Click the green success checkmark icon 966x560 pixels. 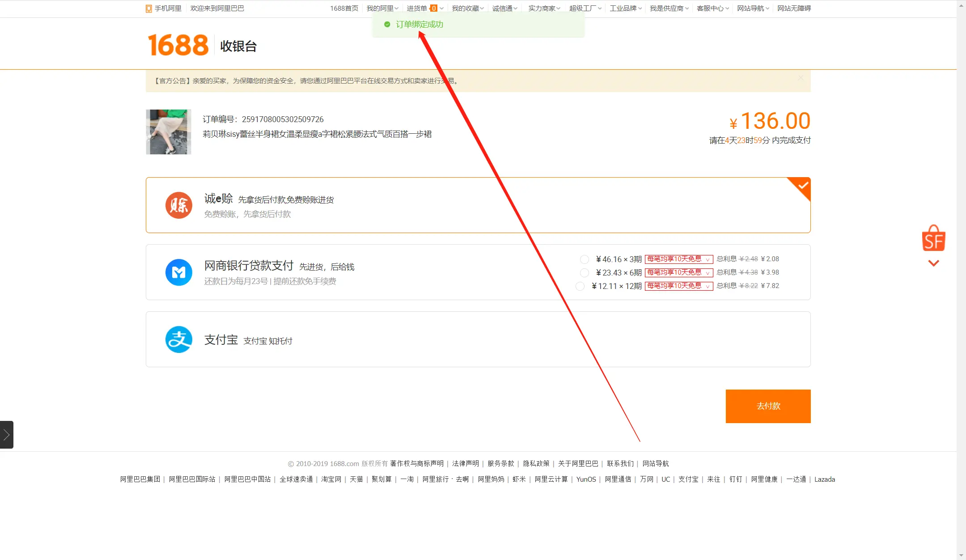coord(387,24)
